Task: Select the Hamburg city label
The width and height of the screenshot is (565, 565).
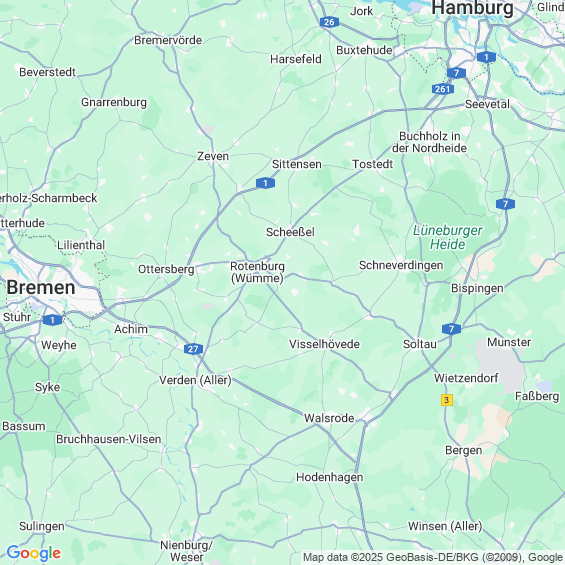Action: (472, 8)
